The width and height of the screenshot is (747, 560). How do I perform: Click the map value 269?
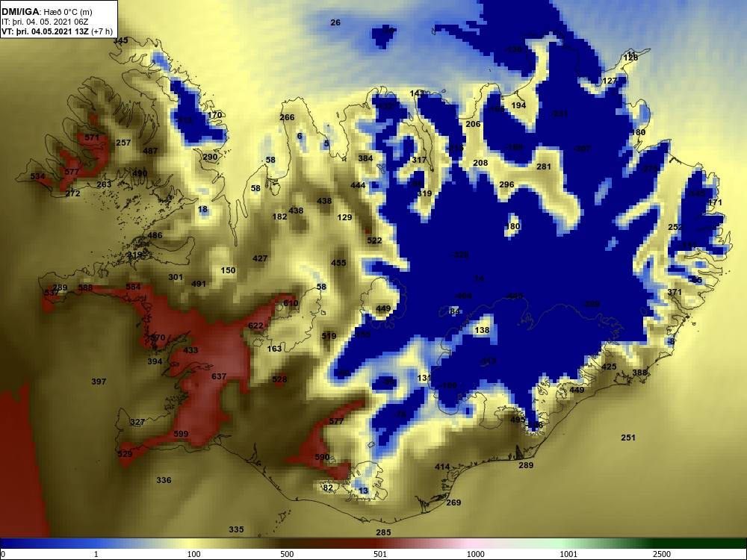(453, 503)
